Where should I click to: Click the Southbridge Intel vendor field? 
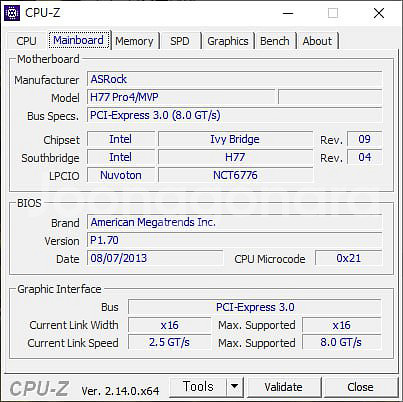pos(121,157)
